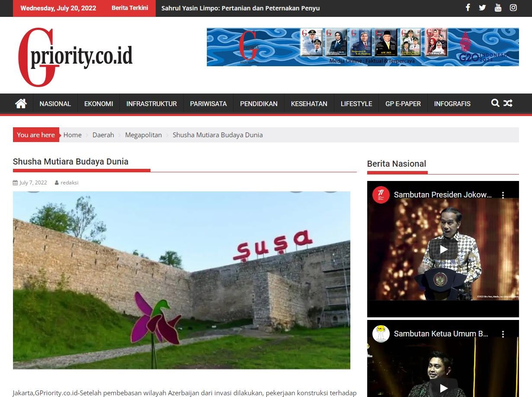532x397 pixels.
Task: Click the Sambutan Ketua Umum B... video title
Action: pos(441,334)
